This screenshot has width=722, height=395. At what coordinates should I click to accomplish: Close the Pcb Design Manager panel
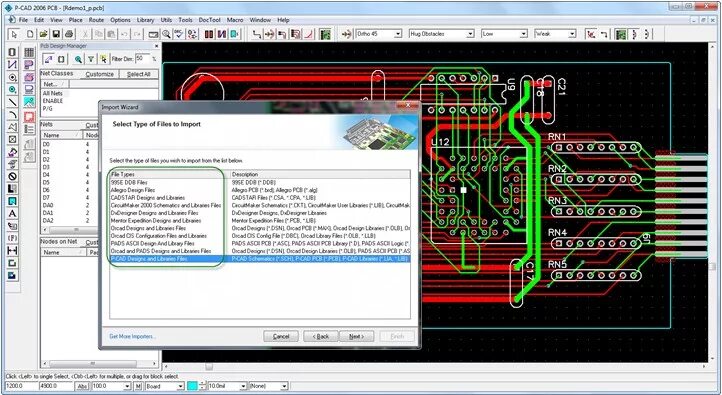point(156,46)
